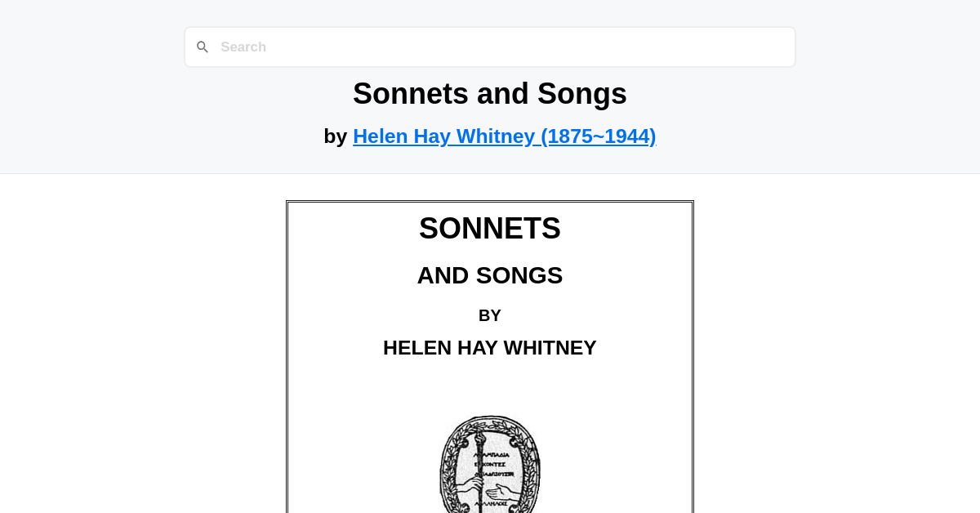
Task: Select the Sonnets and Songs page heading
Action: coord(490,93)
